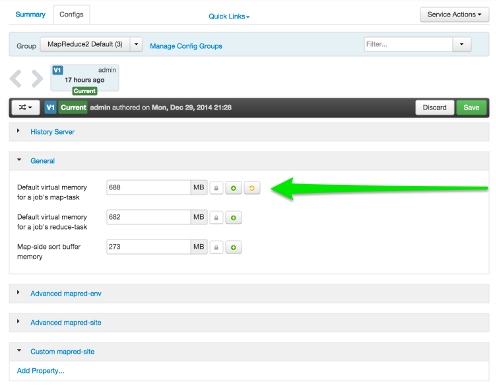496x385 pixels.
Task: Click the green override icon for reduce-task memory
Action: tap(233, 218)
